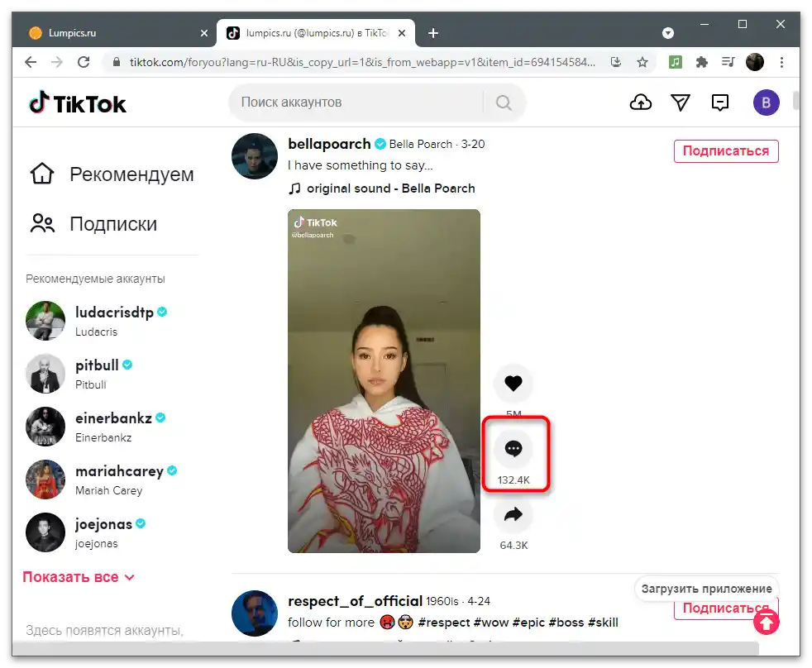812x668 pixels.
Task: Play the bellapoarch video
Action: pos(384,381)
